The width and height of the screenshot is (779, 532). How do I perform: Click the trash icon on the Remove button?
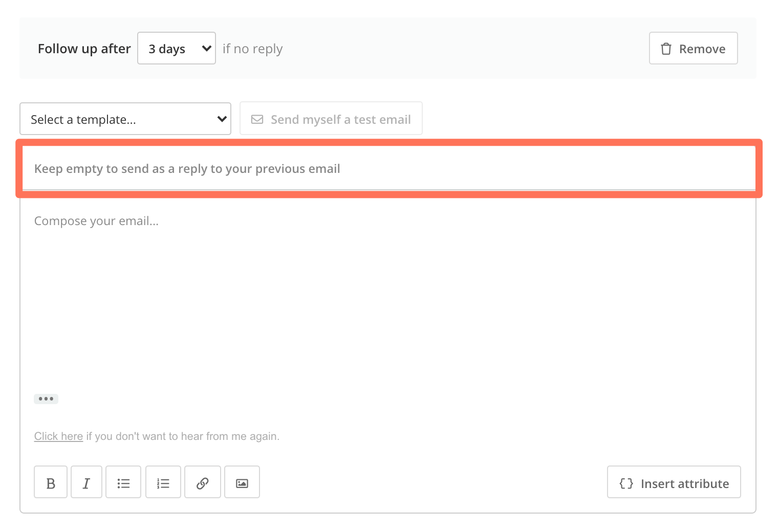click(665, 48)
